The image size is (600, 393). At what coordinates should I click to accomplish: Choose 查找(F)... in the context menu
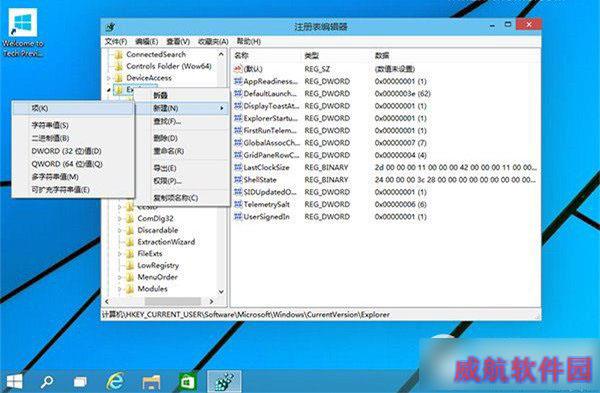point(182,121)
